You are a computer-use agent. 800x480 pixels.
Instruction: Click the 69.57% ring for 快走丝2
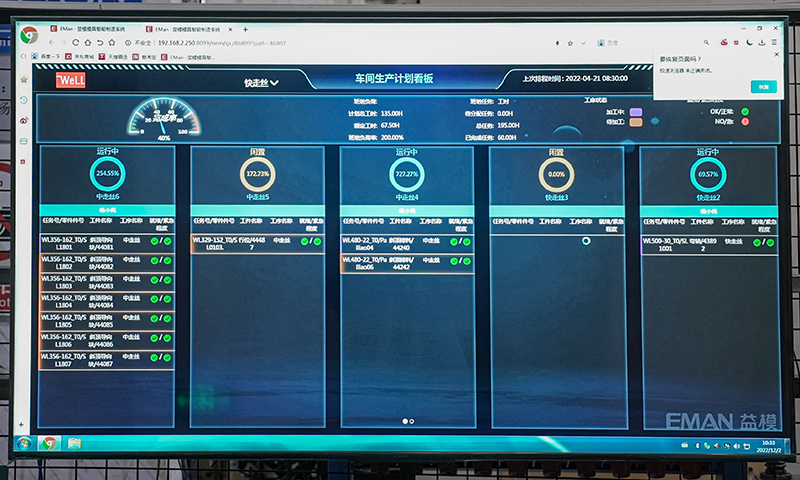click(709, 174)
